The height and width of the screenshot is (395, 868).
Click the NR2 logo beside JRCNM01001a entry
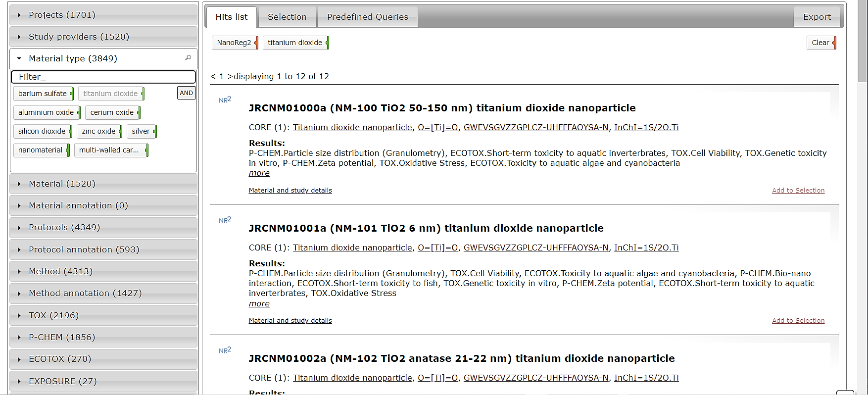tap(225, 220)
